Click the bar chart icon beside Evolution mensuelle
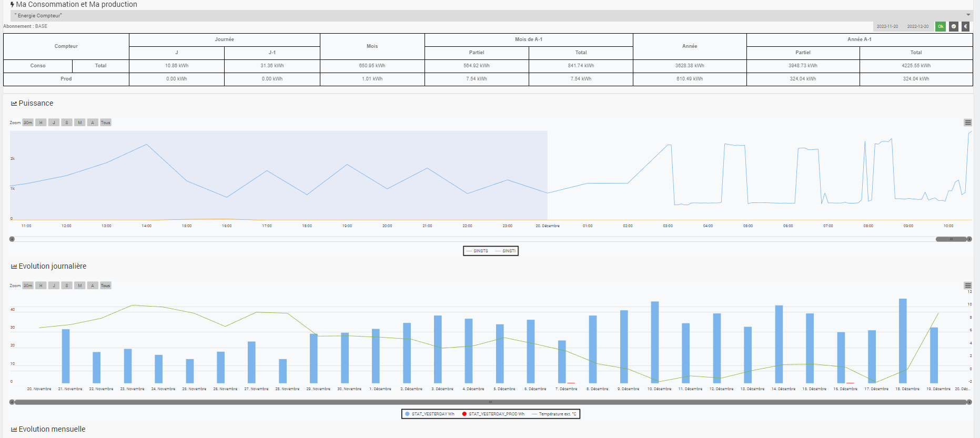The height and width of the screenshot is (438, 980). tap(14, 430)
